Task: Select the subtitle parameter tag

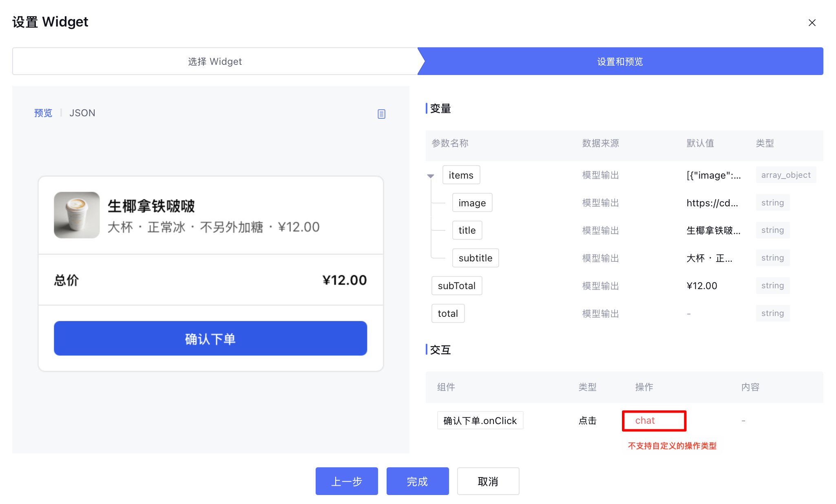Action: [475, 258]
